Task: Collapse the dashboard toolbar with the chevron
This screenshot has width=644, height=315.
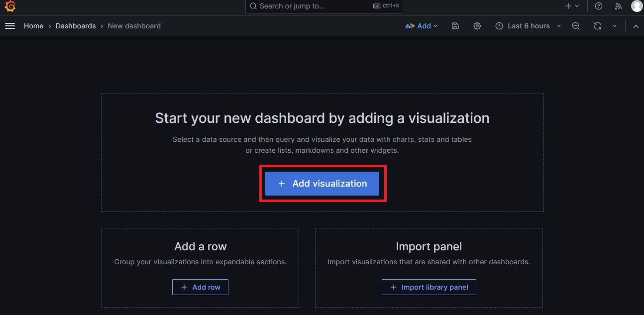Action: 636,25
